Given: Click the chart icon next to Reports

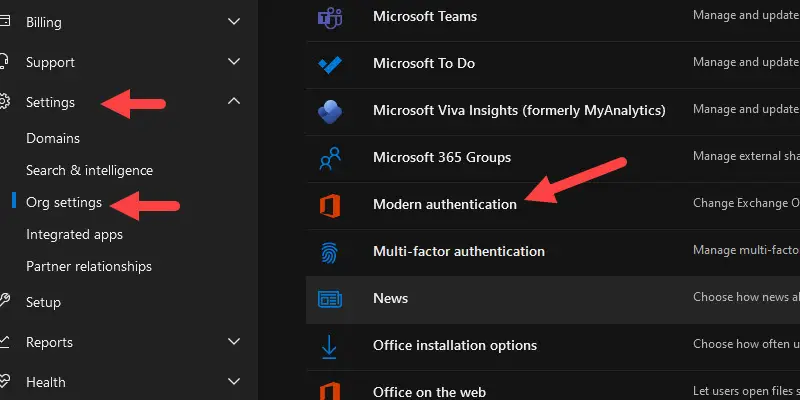Looking at the screenshot, I should pyautogui.click(x=4, y=341).
